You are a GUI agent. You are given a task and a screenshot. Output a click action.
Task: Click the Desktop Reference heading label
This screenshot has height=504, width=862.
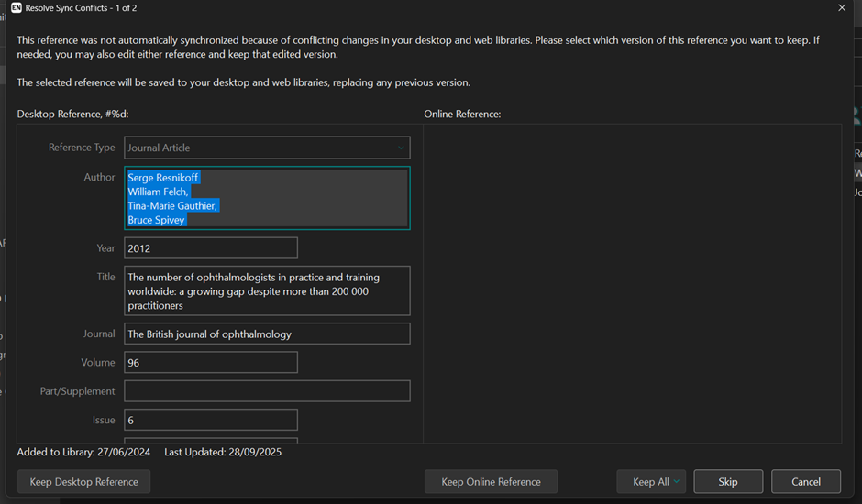click(x=72, y=115)
